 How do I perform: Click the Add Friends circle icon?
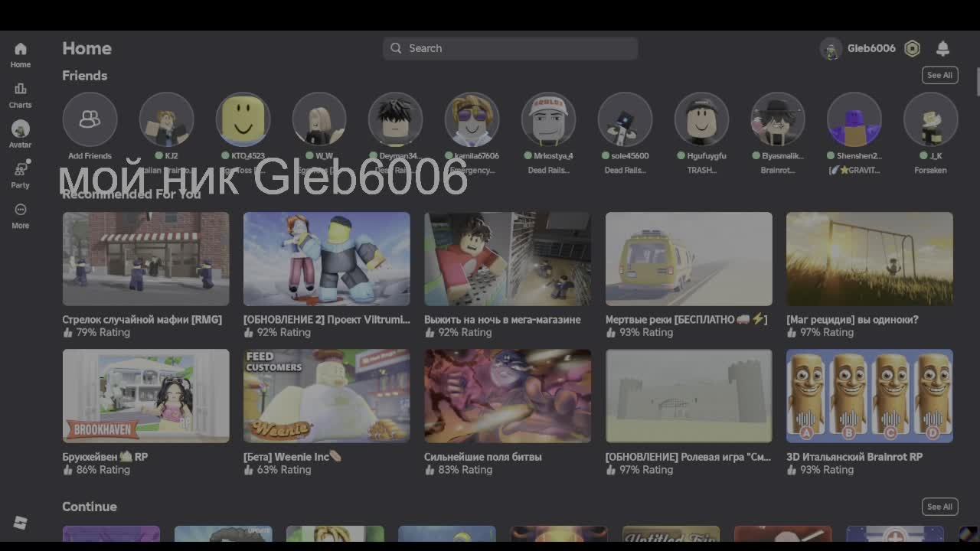[x=90, y=119]
